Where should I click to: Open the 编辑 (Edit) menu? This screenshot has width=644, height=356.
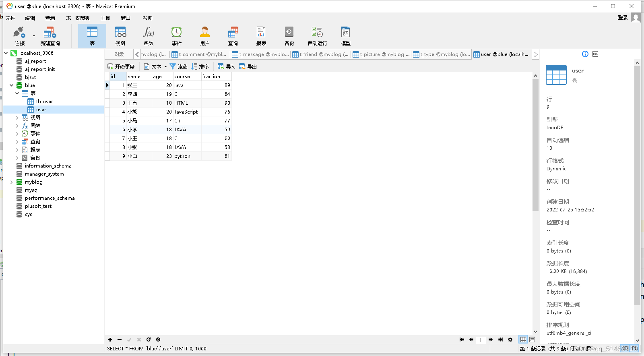tap(30, 18)
